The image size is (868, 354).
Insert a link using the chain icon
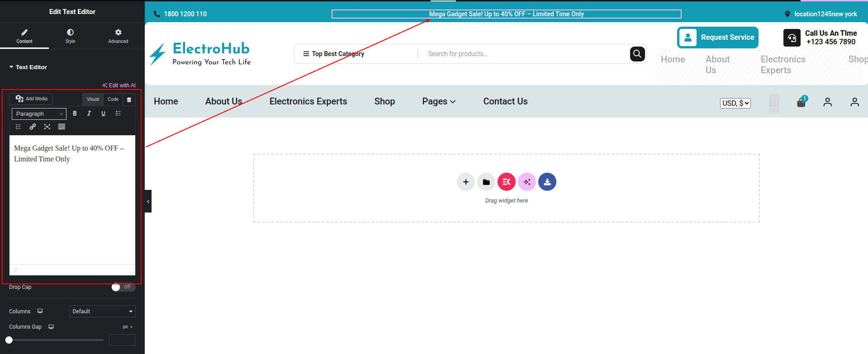click(x=33, y=127)
